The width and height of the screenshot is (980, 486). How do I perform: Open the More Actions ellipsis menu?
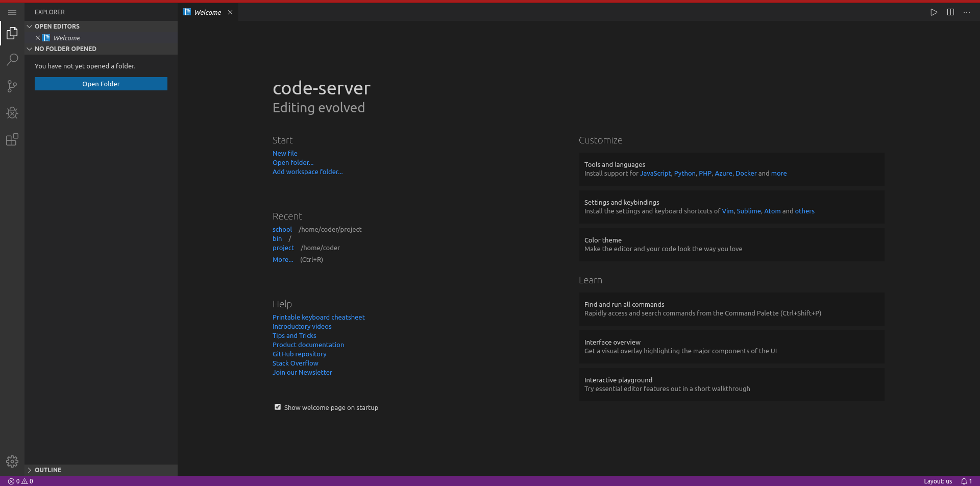[x=967, y=12]
